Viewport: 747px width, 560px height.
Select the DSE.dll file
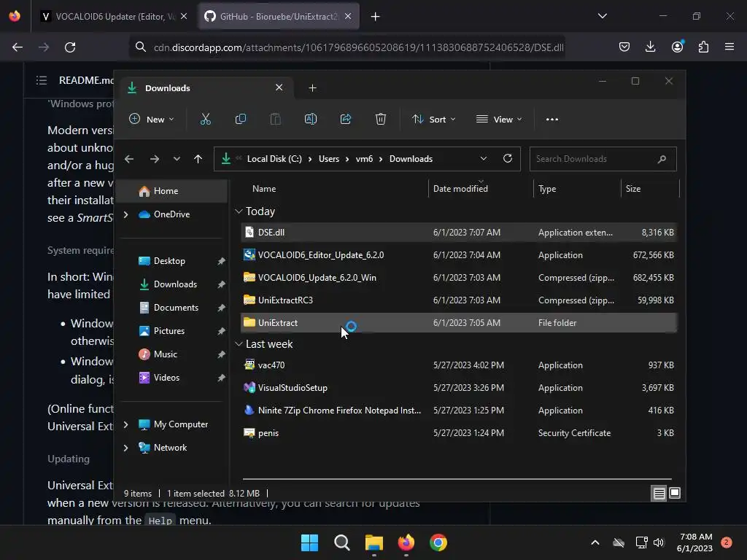pos(458,233)
